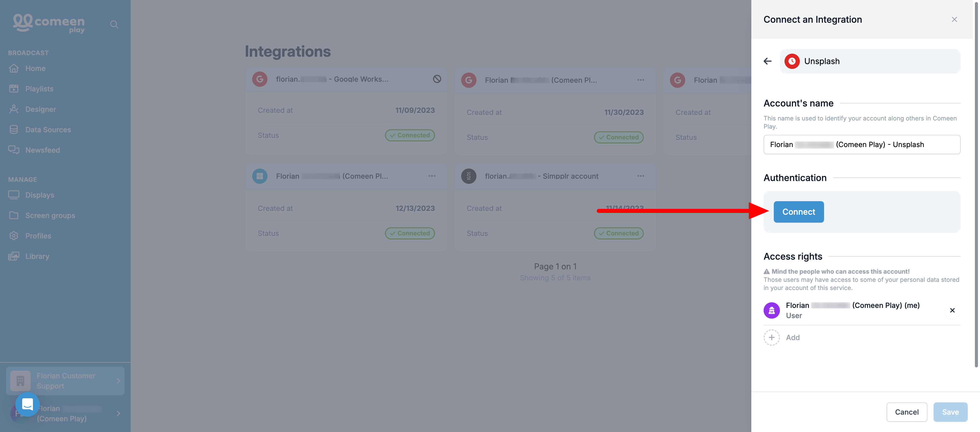Click the Google icon on Google Workspace card
The width and height of the screenshot is (980, 432).
[x=260, y=79]
